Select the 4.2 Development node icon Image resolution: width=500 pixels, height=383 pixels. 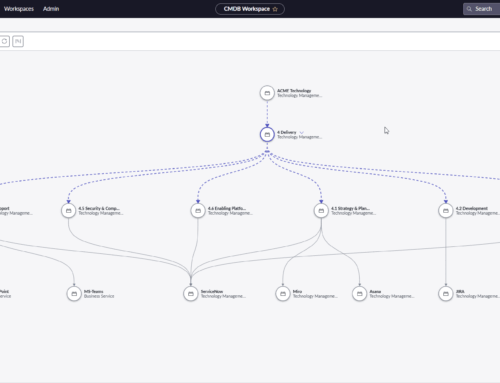point(446,211)
